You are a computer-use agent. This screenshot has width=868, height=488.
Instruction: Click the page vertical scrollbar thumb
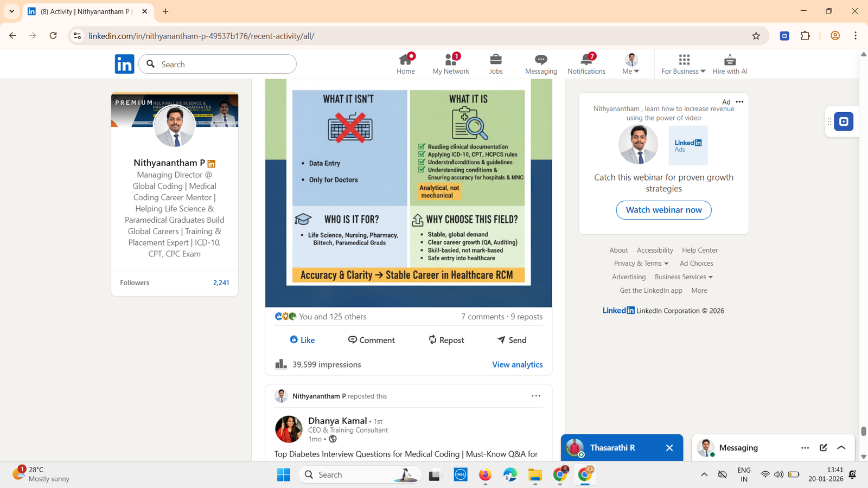(x=863, y=431)
